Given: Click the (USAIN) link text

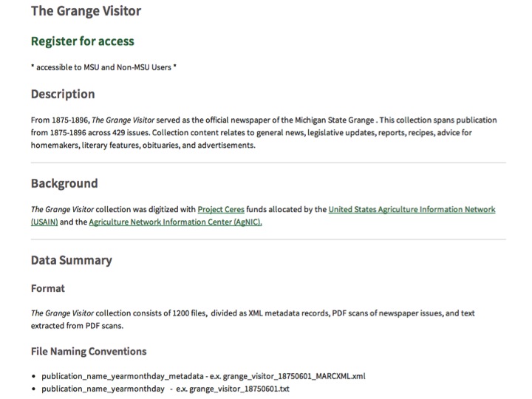Looking at the screenshot, I should point(44,222).
